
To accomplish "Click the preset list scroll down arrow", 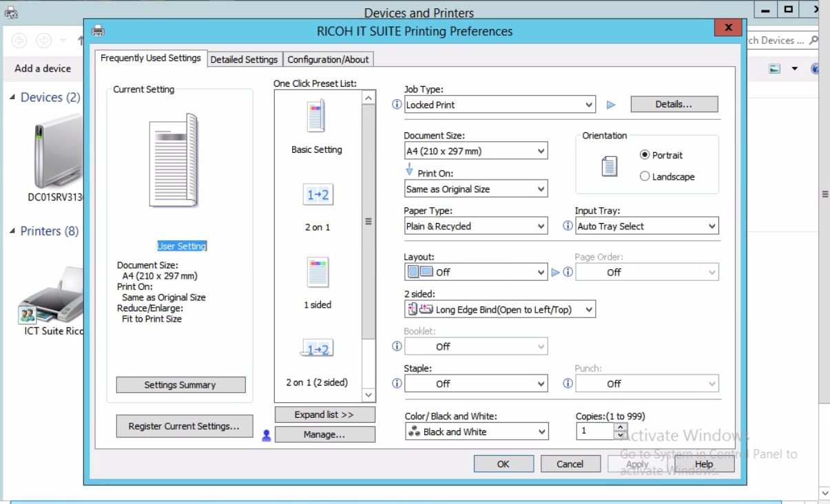I will point(369,395).
